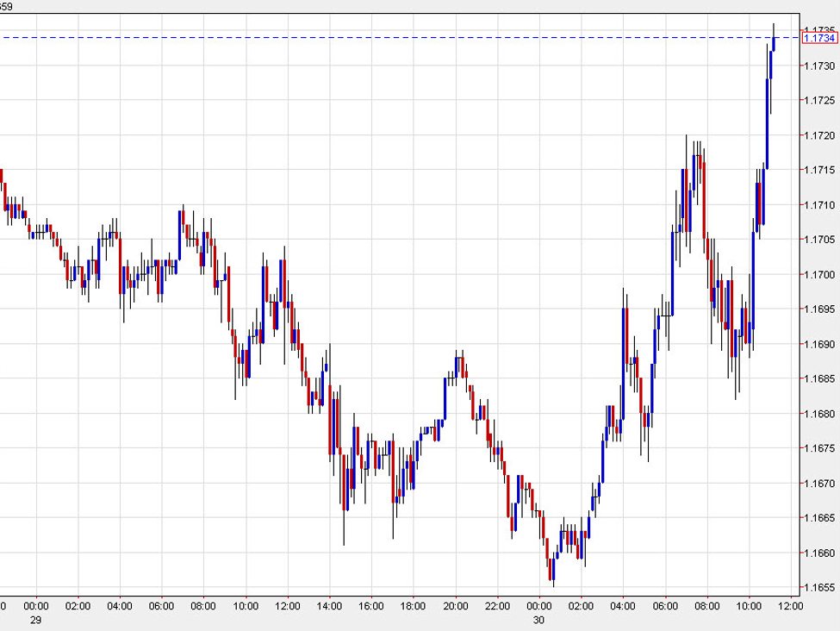This screenshot has width=840, height=631.
Task: Click the red-boxed 1.1734 current price tag
Action: 818,38
